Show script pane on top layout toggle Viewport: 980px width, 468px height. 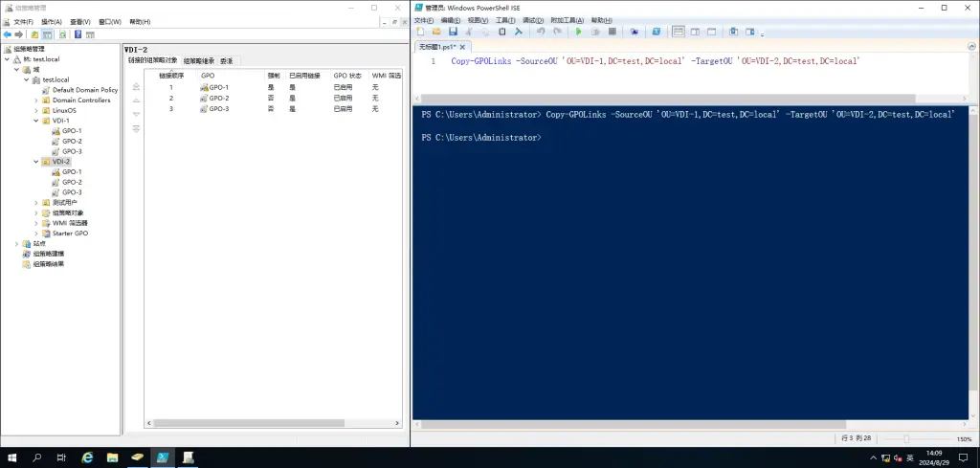pos(679,32)
